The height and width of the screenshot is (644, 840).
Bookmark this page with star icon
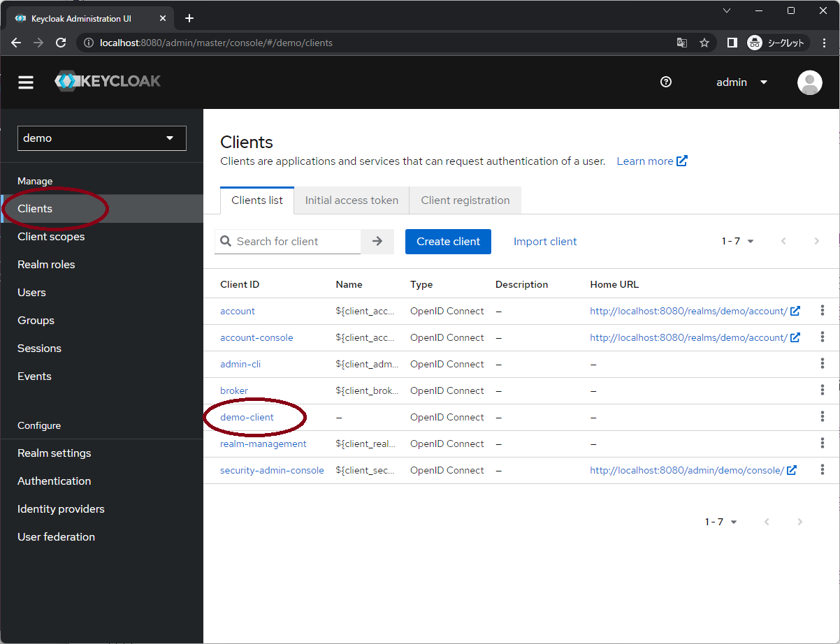pyautogui.click(x=704, y=43)
